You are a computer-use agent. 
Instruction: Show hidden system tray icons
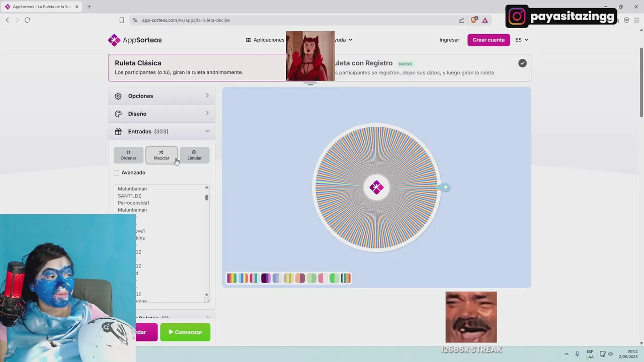click(566, 354)
